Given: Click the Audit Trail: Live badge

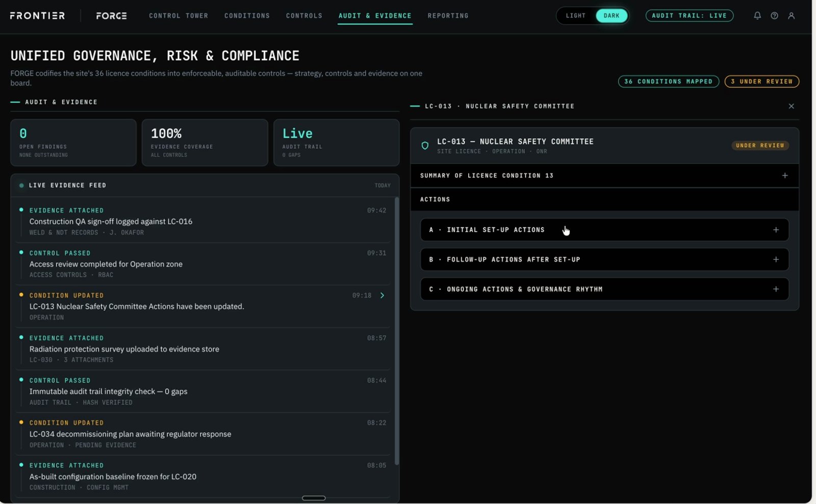Looking at the screenshot, I should [x=690, y=16].
